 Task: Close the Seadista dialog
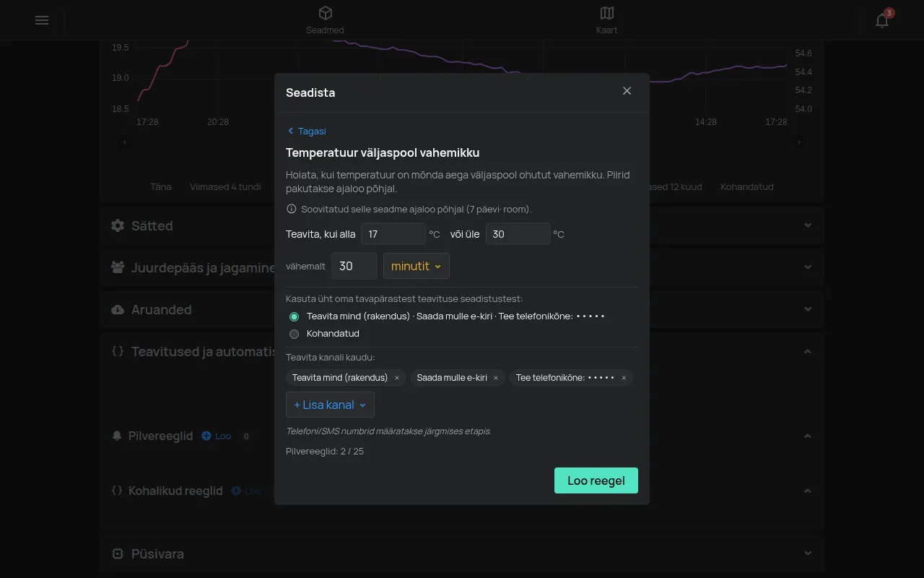tap(627, 91)
